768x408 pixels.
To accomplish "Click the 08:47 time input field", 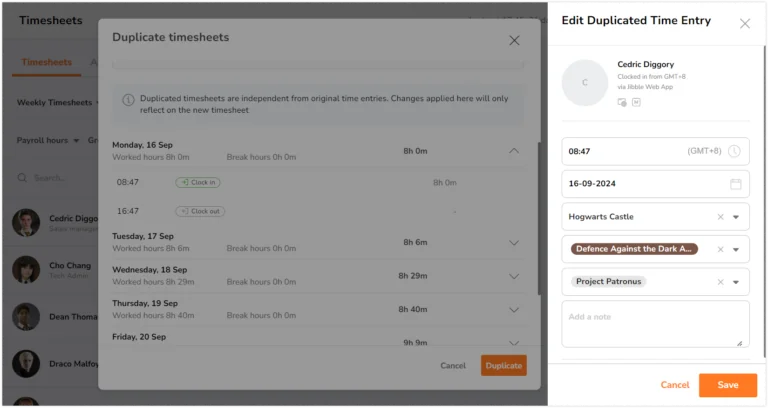I will click(x=655, y=151).
